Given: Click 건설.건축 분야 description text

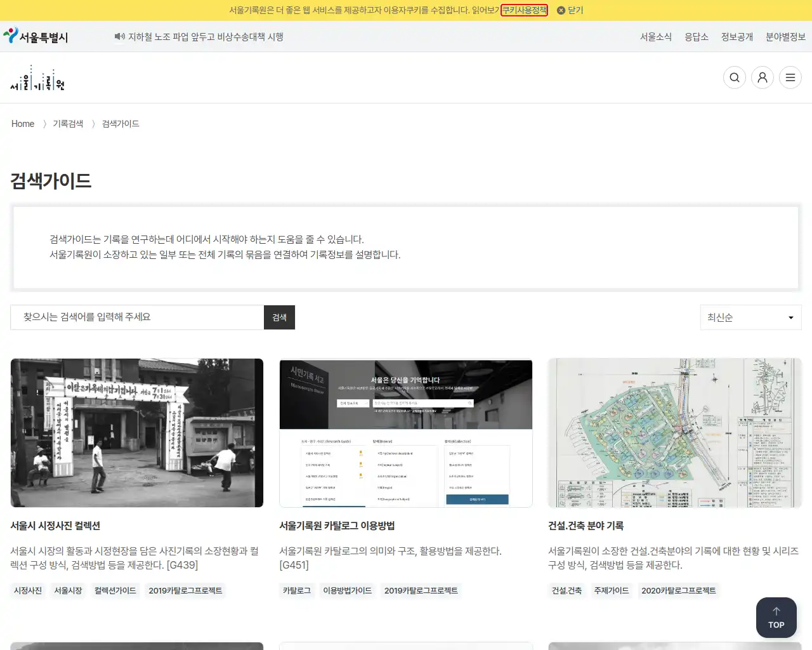Looking at the screenshot, I should (673, 558).
